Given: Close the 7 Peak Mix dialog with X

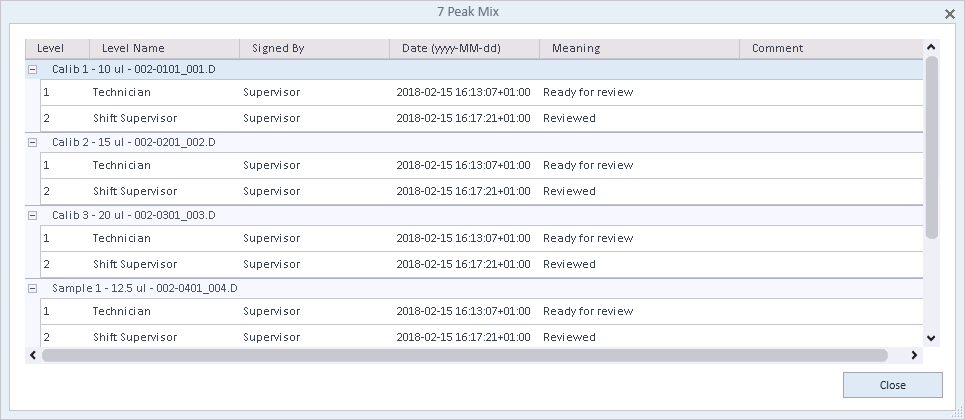Looking at the screenshot, I should tap(950, 14).
